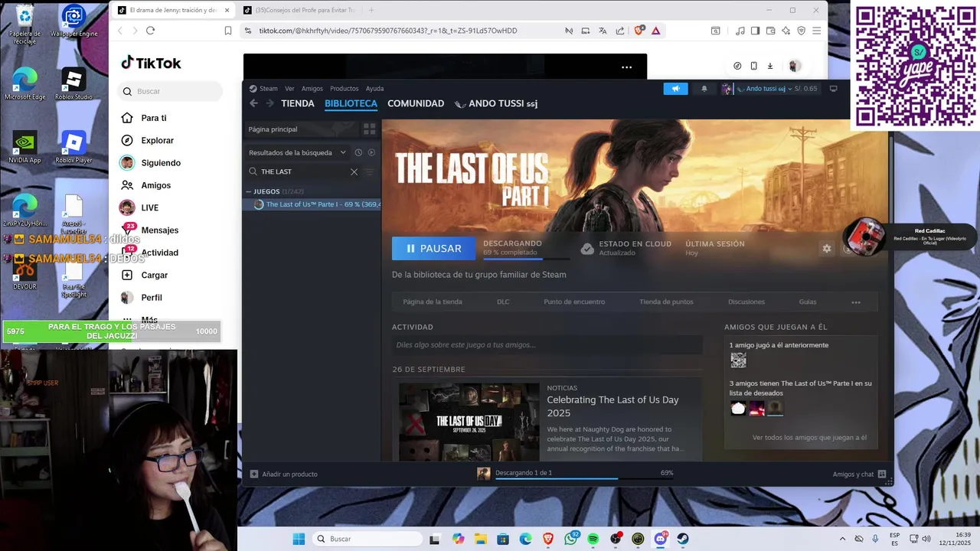Open Windows Start menu
Viewport: 980px width, 551px height.
pos(299,539)
